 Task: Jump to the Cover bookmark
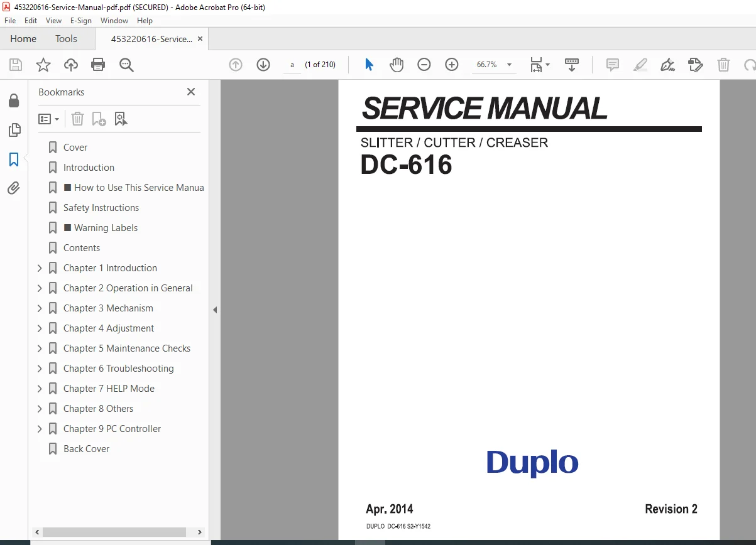pos(75,148)
